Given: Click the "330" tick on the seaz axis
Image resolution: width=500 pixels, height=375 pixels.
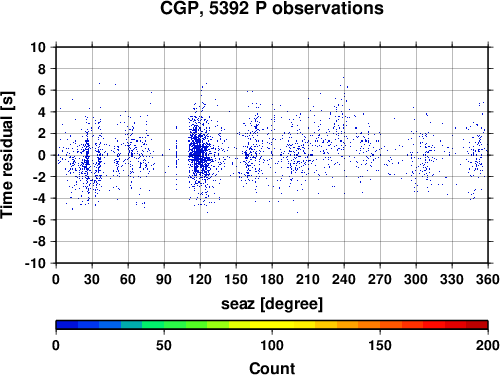Looking at the screenshot, I should (x=452, y=279).
